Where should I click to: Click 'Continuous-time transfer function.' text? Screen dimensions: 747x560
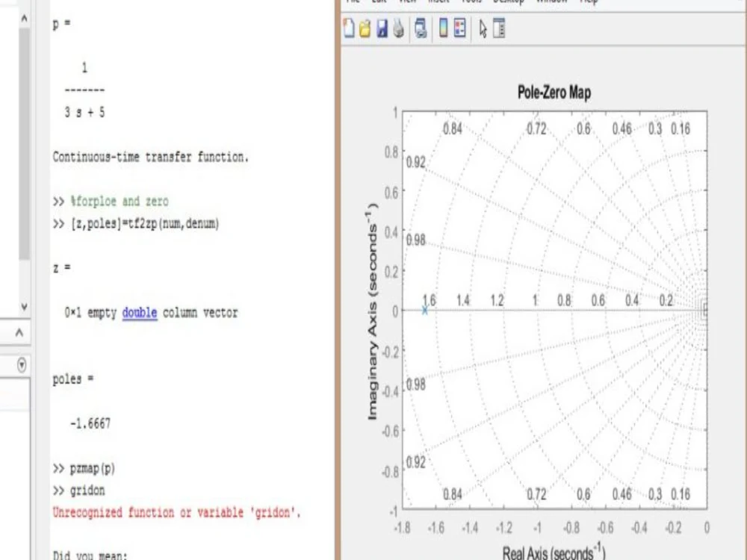click(151, 157)
